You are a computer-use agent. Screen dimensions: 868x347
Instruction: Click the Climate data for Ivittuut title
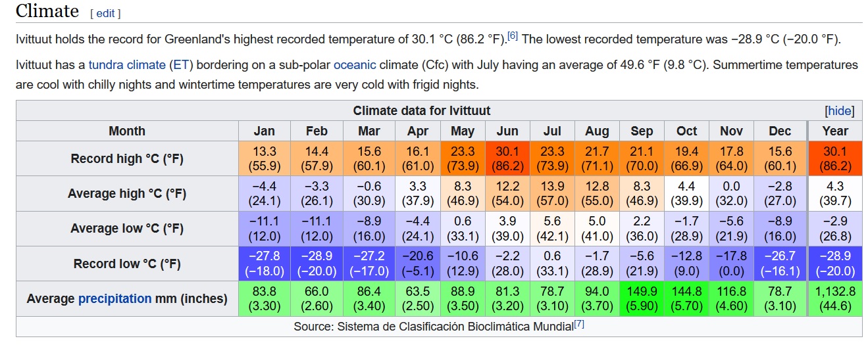tap(421, 111)
